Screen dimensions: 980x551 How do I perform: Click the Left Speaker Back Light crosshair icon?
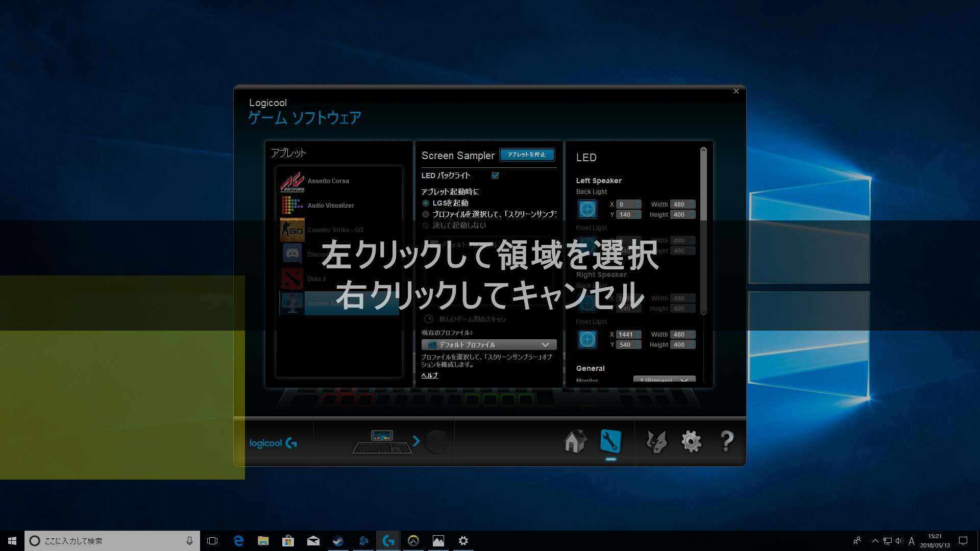point(587,209)
